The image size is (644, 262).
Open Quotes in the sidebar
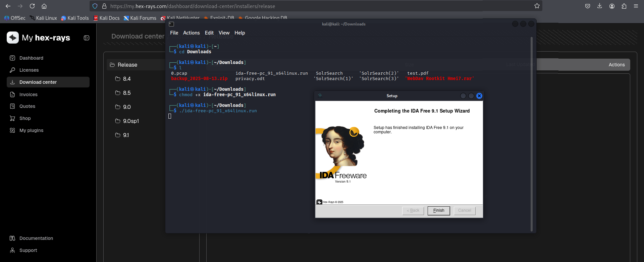(48, 106)
